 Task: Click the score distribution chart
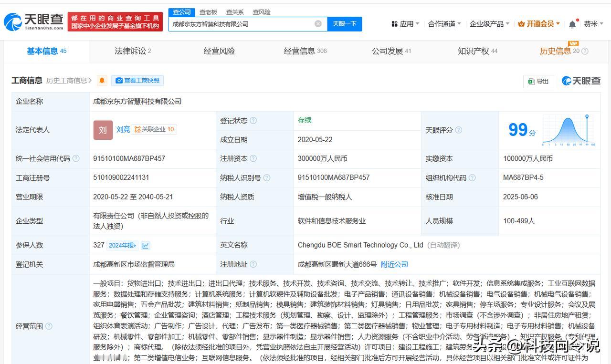pyautogui.click(x=568, y=130)
